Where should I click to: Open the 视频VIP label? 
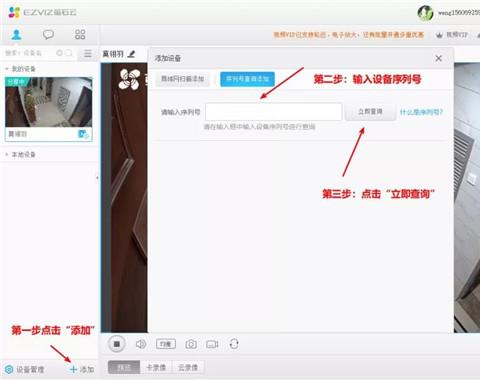[457, 35]
